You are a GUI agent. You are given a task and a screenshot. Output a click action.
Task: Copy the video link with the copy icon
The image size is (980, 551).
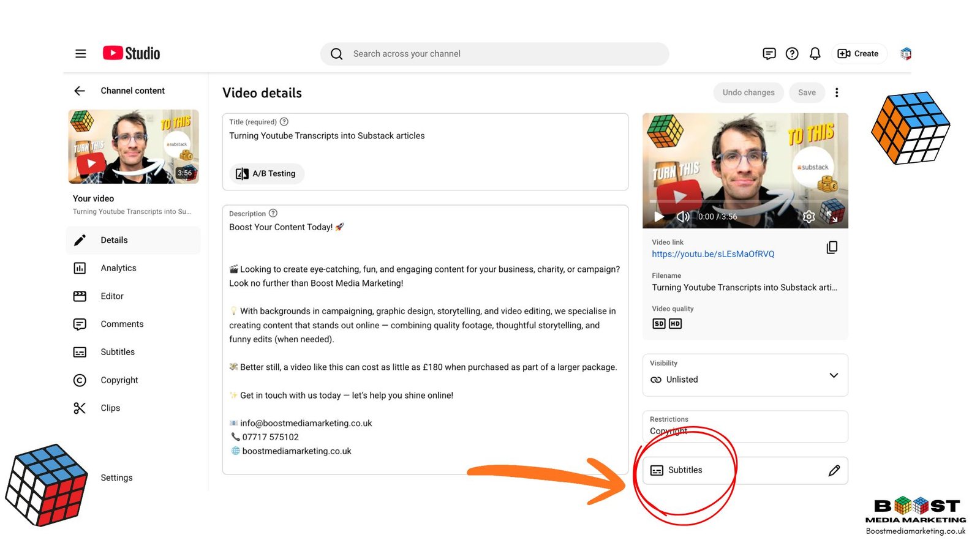click(x=832, y=247)
